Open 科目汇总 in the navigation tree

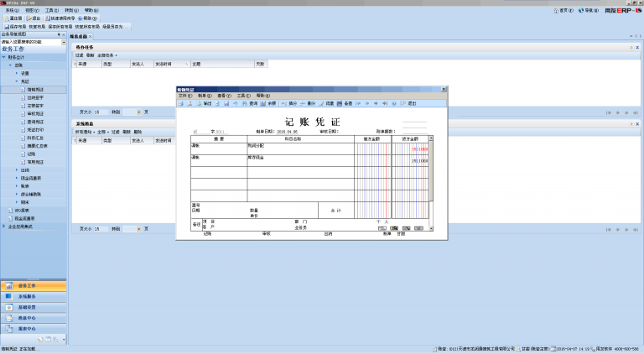(x=35, y=138)
